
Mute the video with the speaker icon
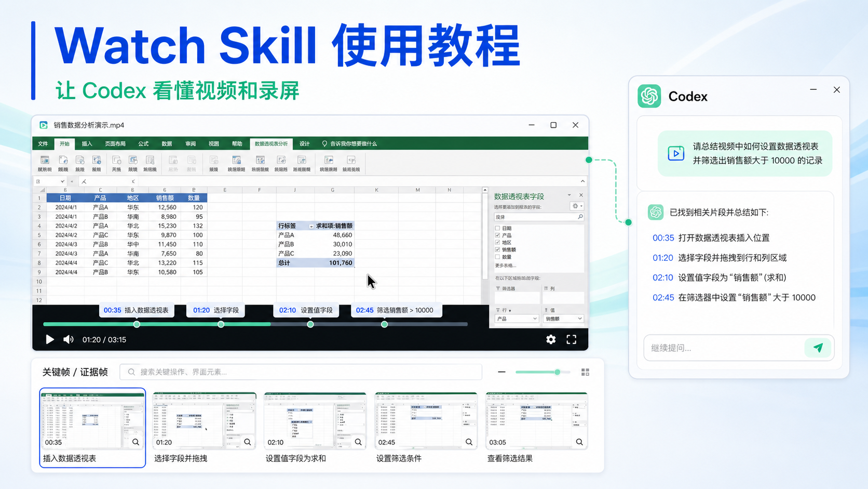point(68,339)
